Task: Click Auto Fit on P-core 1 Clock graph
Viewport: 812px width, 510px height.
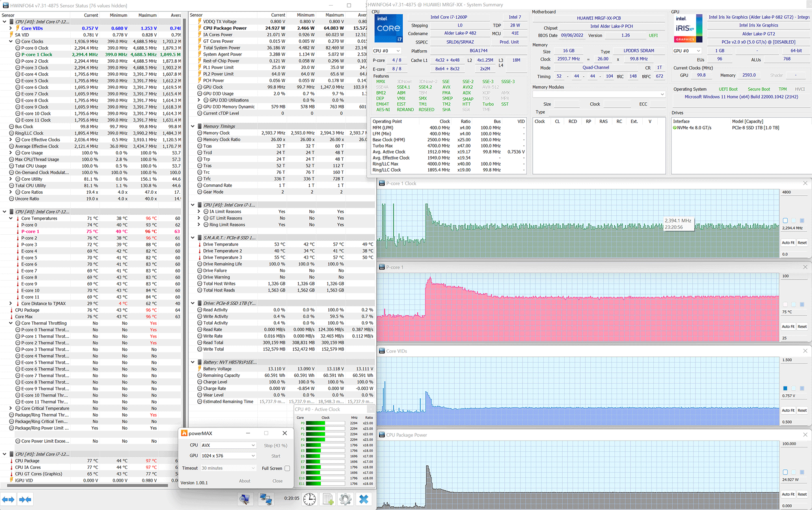Action: tap(788, 243)
